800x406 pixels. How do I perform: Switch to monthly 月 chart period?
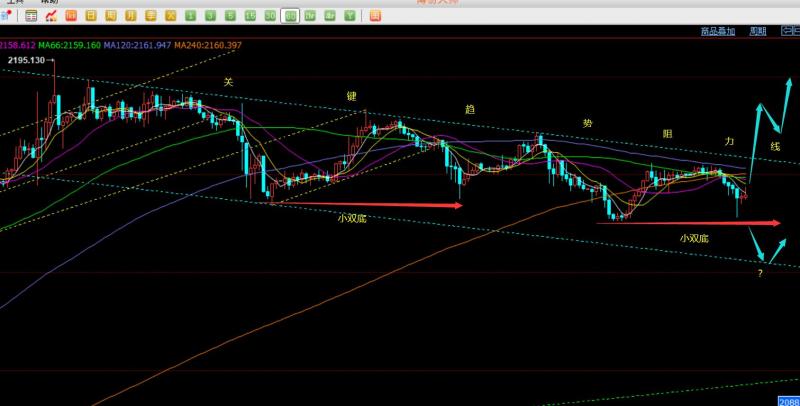click(x=131, y=16)
